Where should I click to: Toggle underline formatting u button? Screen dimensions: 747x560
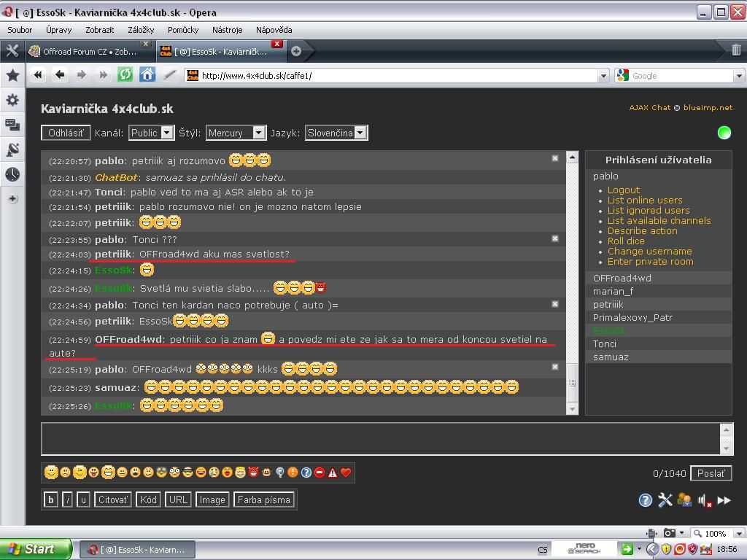click(x=83, y=499)
